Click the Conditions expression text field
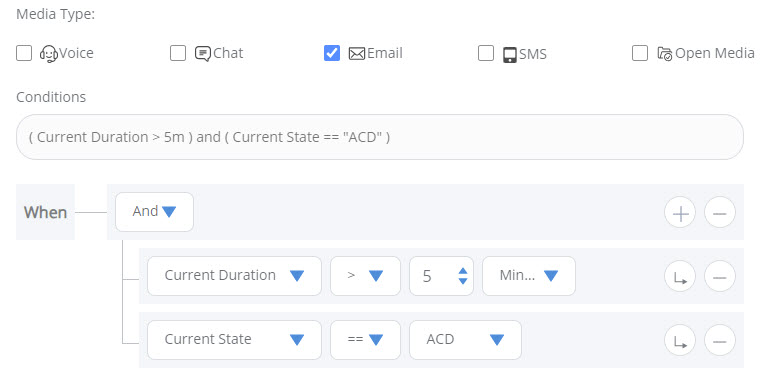The height and width of the screenshot is (375, 762). (380, 137)
